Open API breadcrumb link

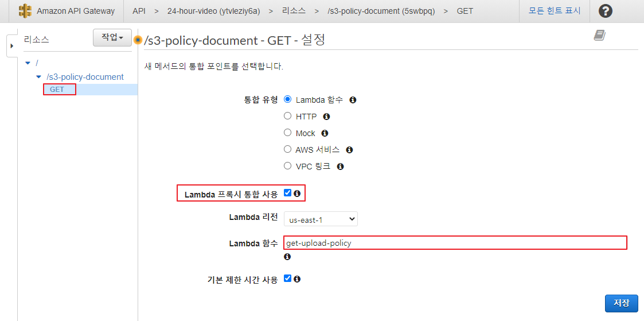tap(139, 11)
